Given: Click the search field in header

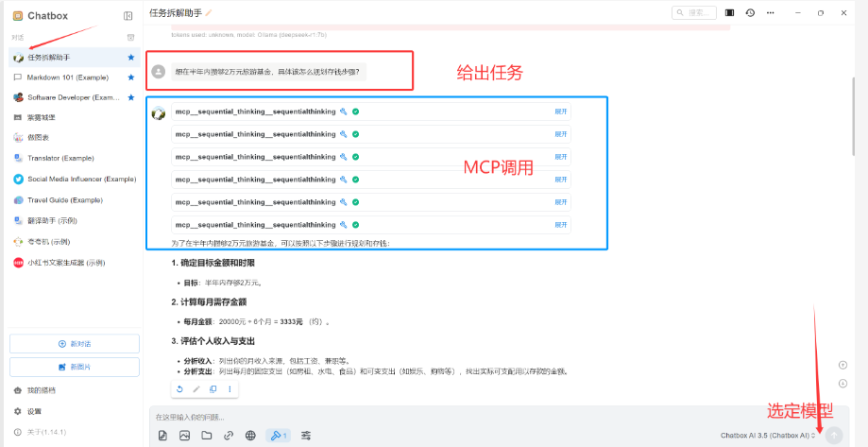Looking at the screenshot, I should pyautogui.click(x=694, y=12).
